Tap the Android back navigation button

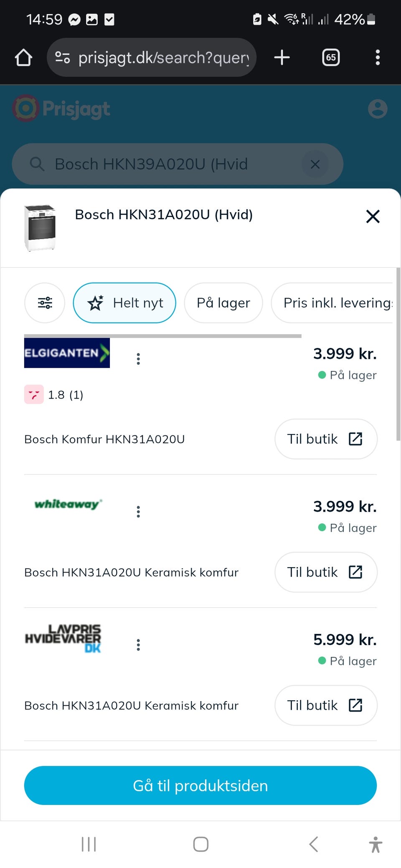click(x=313, y=844)
